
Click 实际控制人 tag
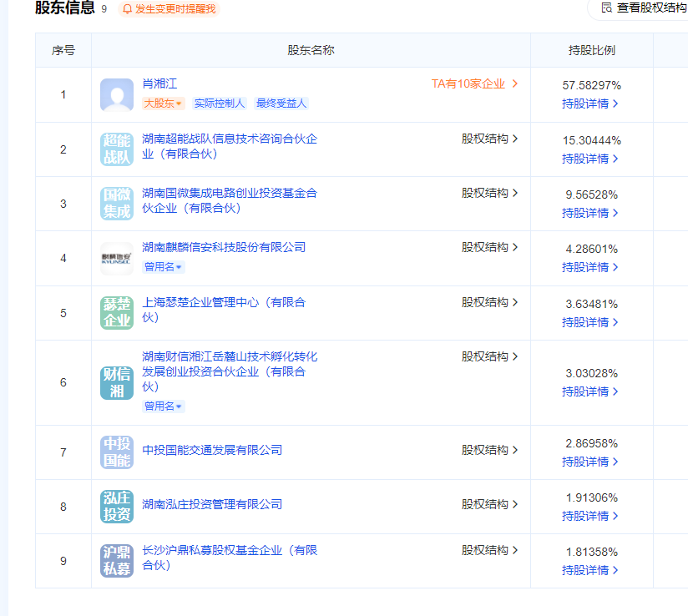point(220,104)
